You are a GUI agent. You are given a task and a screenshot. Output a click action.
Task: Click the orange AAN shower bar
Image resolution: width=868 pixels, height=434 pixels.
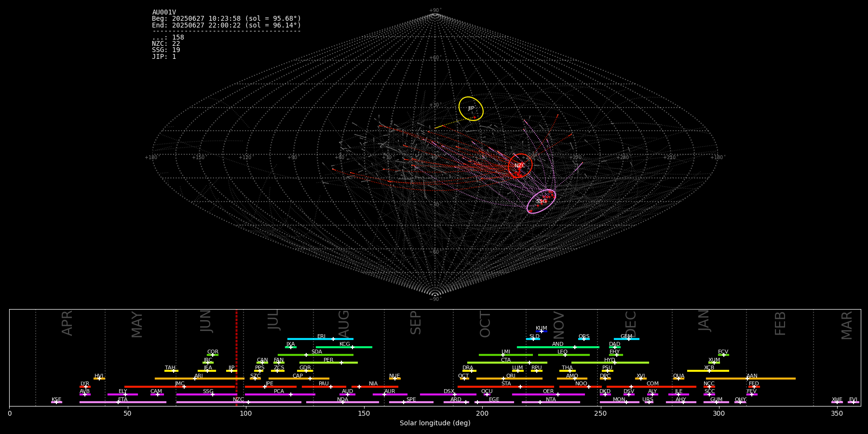tap(751, 379)
